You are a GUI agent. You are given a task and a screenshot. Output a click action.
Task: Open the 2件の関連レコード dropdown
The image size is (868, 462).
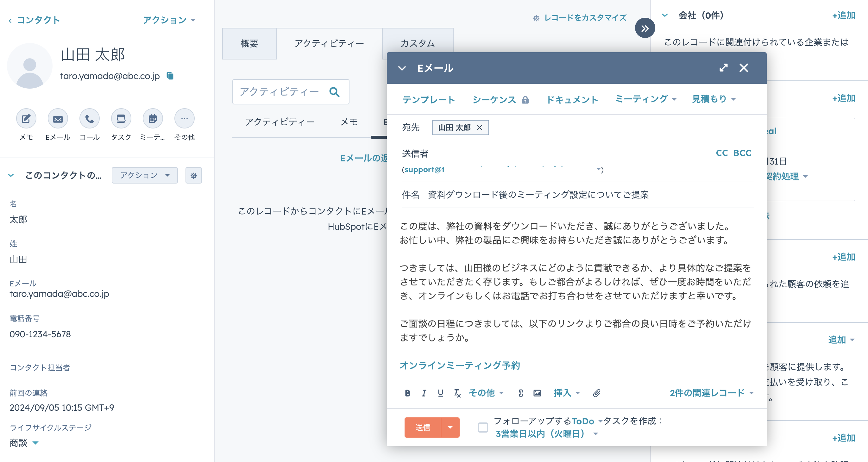pyautogui.click(x=711, y=393)
